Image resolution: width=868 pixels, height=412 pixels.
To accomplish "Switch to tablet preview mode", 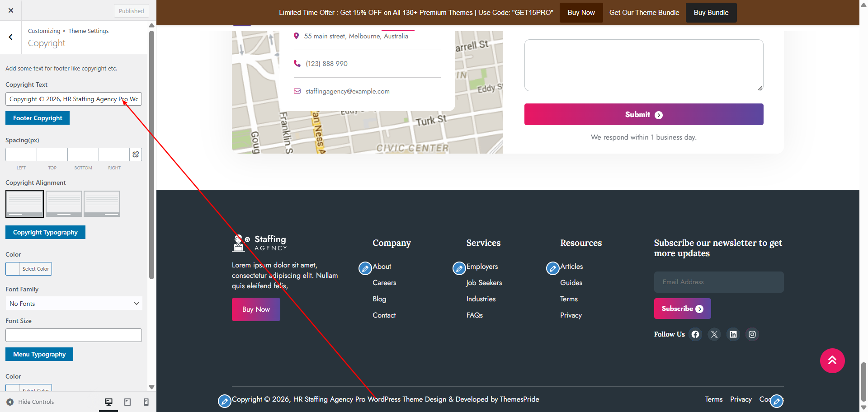I will 127,402.
